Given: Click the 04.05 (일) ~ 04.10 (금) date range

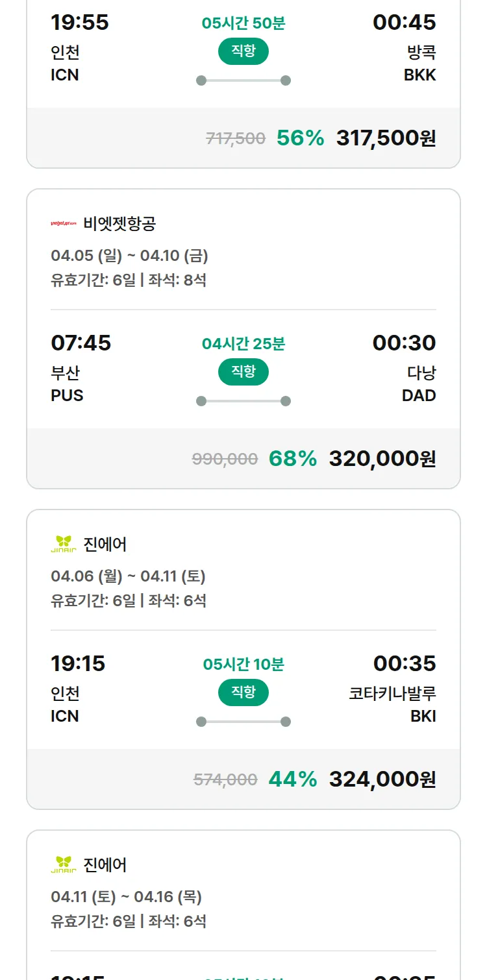Looking at the screenshot, I should click(129, 256).
